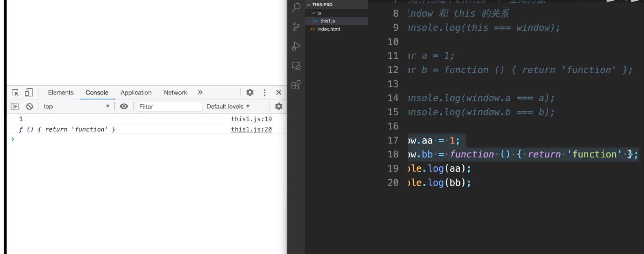Open DevTools settings gear icon
The width and height of the screenshot is (644, 254).
(250, 93)
